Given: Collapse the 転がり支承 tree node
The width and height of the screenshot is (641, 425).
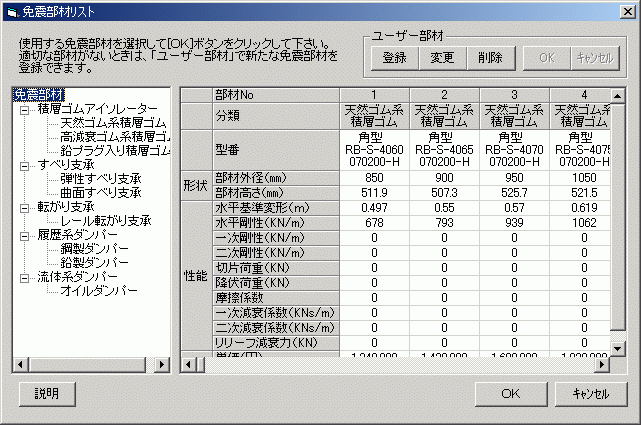Looking at the screenshot, I should (x=25, y=208).
